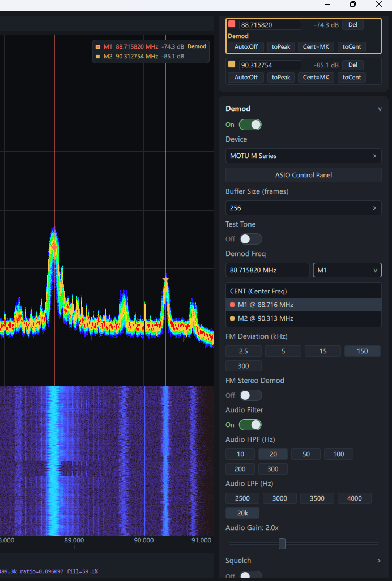Open the Buffer Size 256 dropdown
This screenshot has width=392, height=581.
tap(303, 208)
